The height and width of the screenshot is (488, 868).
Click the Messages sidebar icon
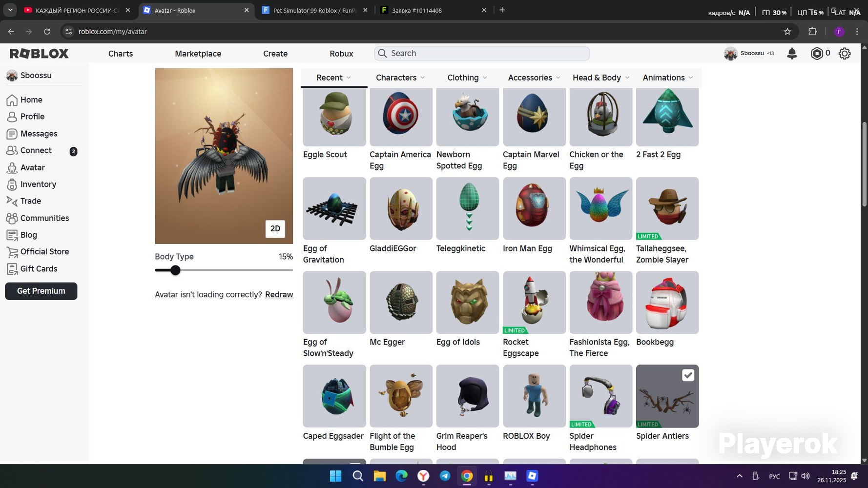click(12, 134)
